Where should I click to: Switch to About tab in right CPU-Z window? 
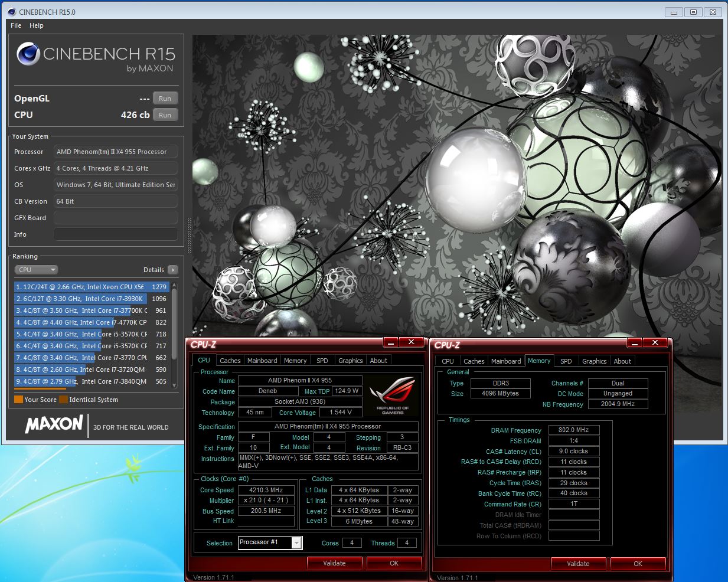(622, 361)
